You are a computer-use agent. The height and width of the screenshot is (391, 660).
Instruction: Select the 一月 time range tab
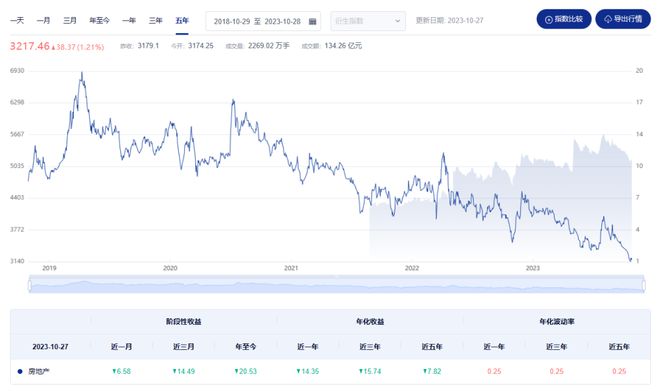(x=43, y=20)
